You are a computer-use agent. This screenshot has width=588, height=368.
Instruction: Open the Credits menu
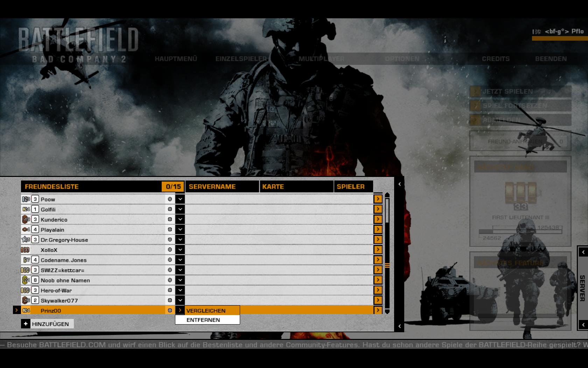[496, 59]
